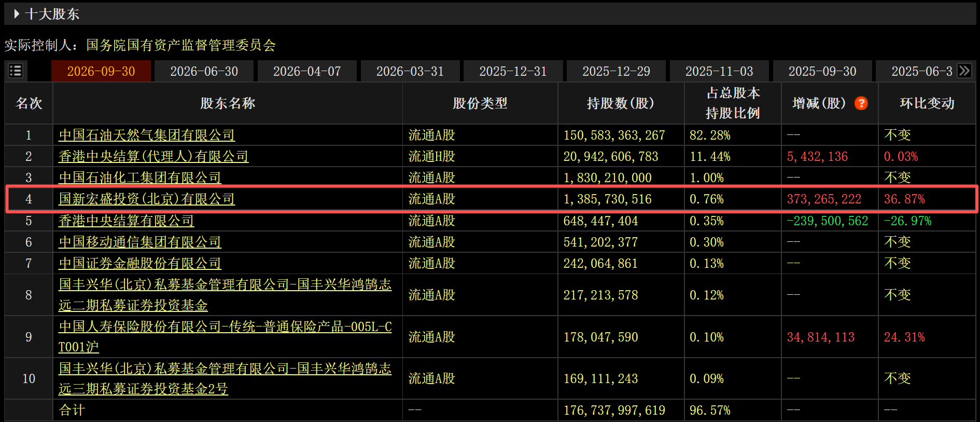Open 中国移动通信集团有限公司 link
Viewport: 980px width, 422px height.
point(140,242)
